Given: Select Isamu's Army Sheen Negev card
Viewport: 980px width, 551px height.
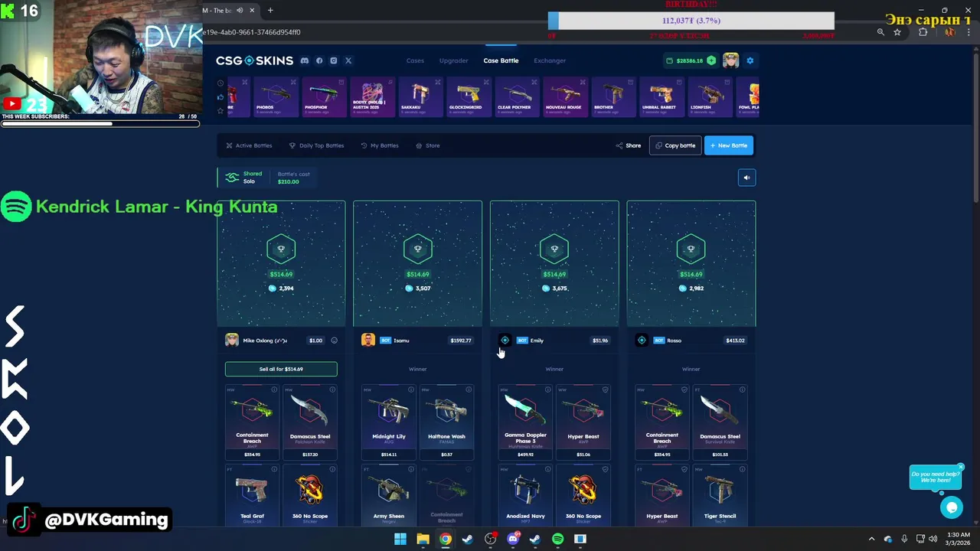Looking at the screenshot, I should click(x=389, y=496).
